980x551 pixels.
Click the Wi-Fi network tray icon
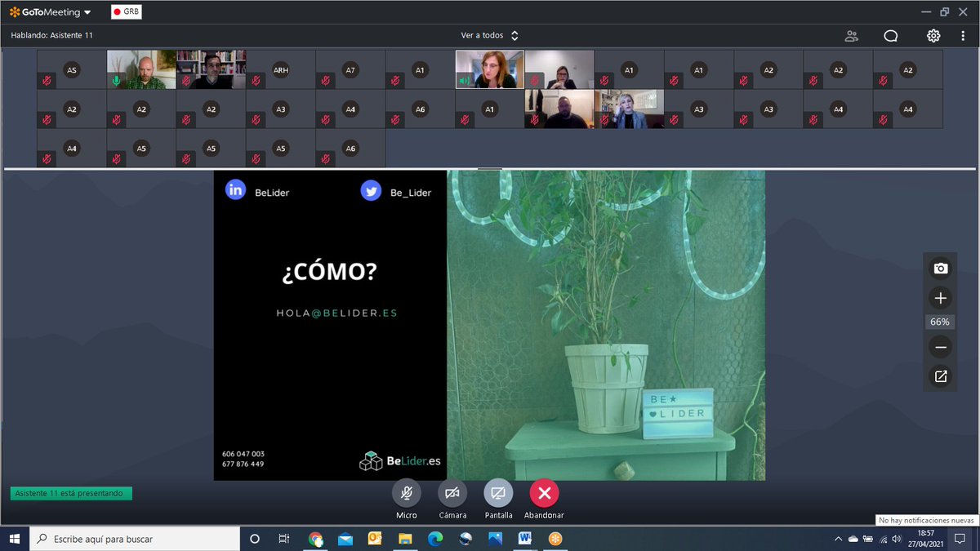point(882,539)
